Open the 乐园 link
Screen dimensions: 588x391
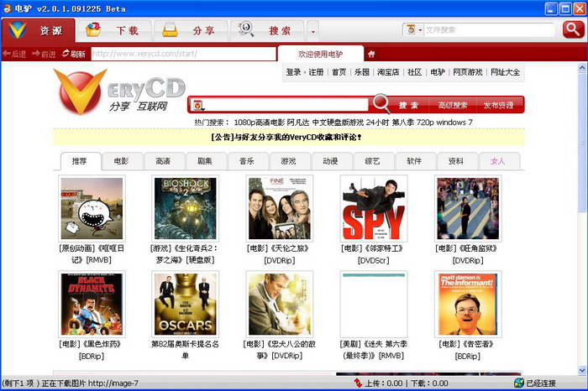coord(361,72)
